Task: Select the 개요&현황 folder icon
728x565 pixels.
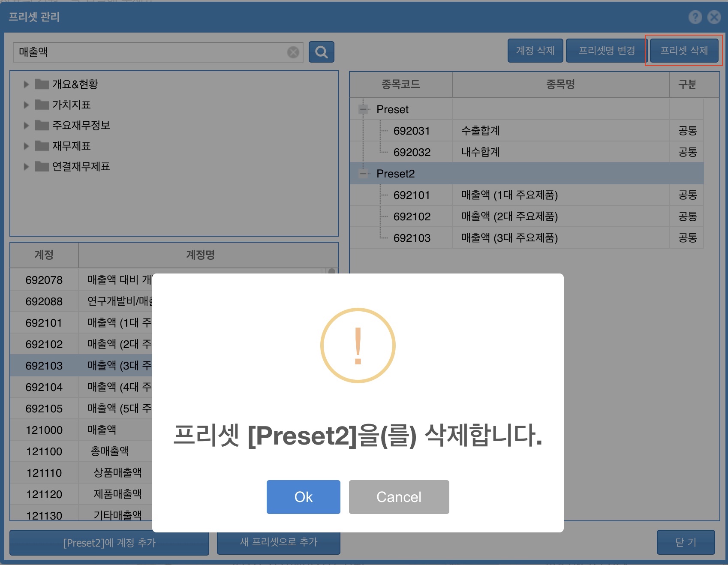Action: [42, 84]
